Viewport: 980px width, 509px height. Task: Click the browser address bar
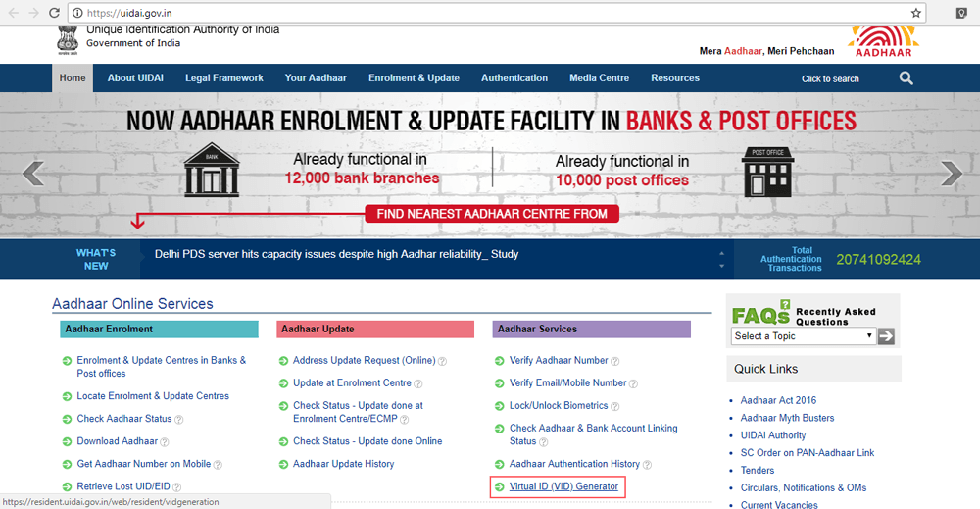(490, 13)
